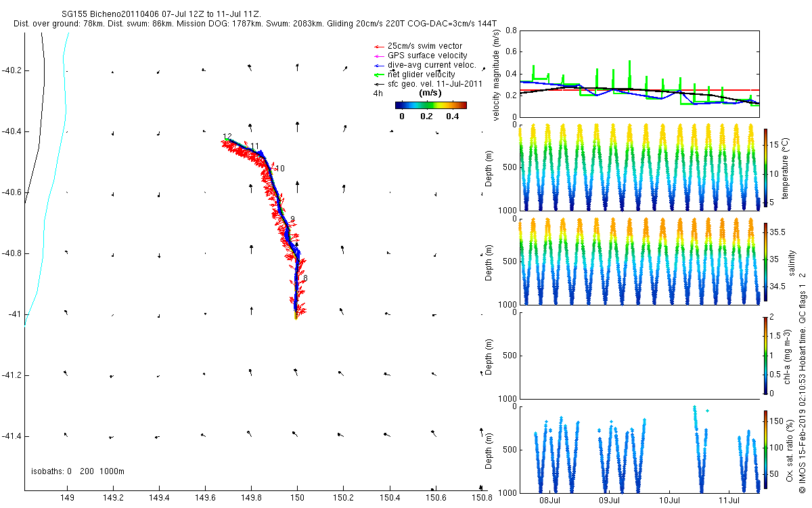Click the '11Jul' date label on the time axis
812x508 pixels.
(x=729, y=501)
